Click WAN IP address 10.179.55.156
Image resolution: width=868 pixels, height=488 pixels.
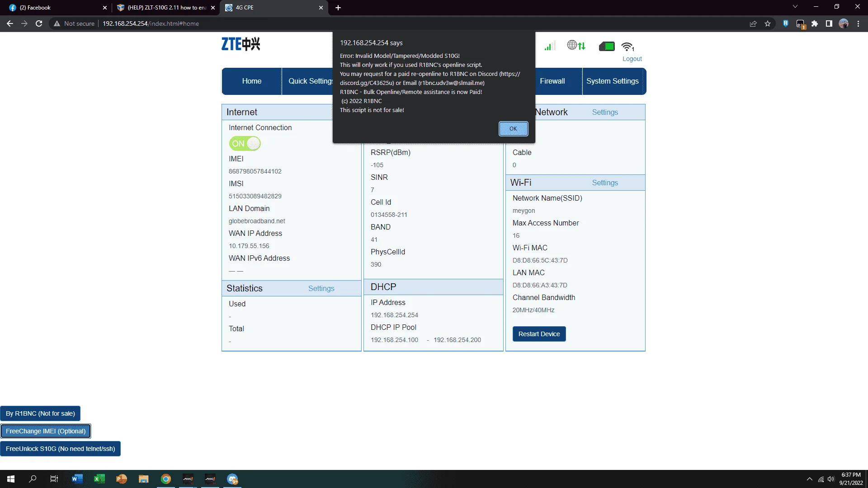pos(249,246)
